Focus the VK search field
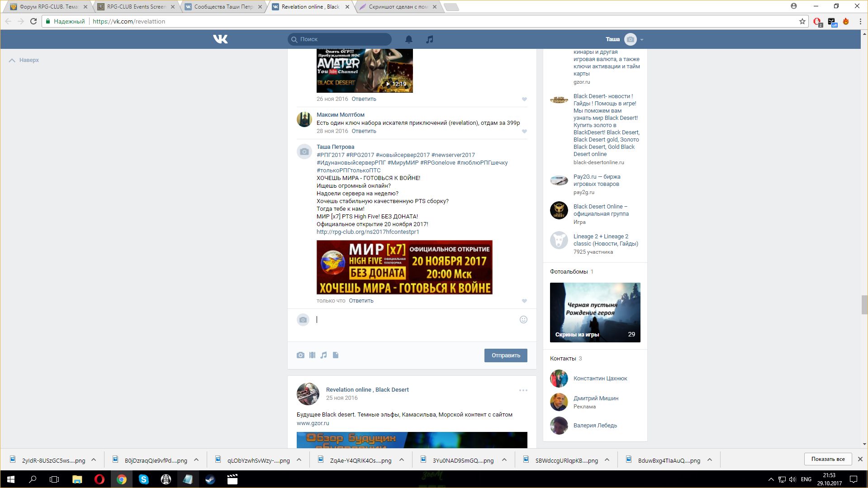 [x=340, y=39]
